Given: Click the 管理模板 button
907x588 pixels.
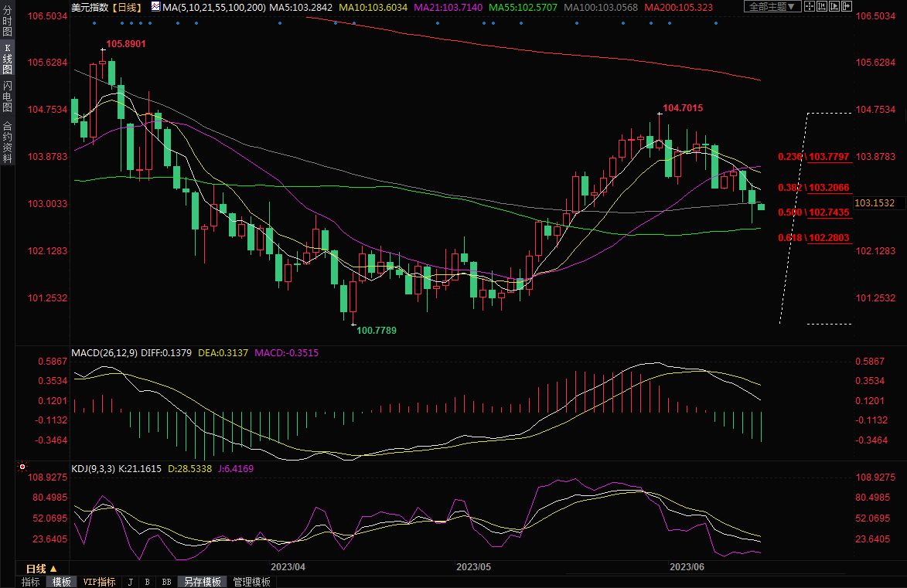Looking at the screenshot, I should point(251,582).
